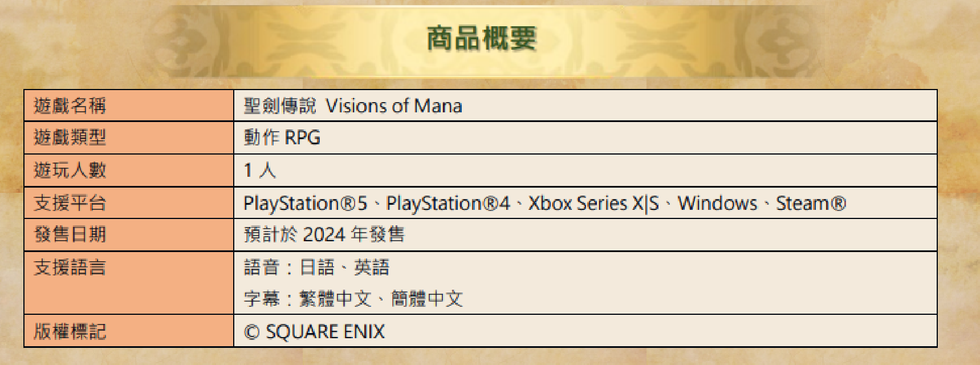Click Steam® in the platform row
This screenshot has height=365, width=980.
tap(811, 203)
